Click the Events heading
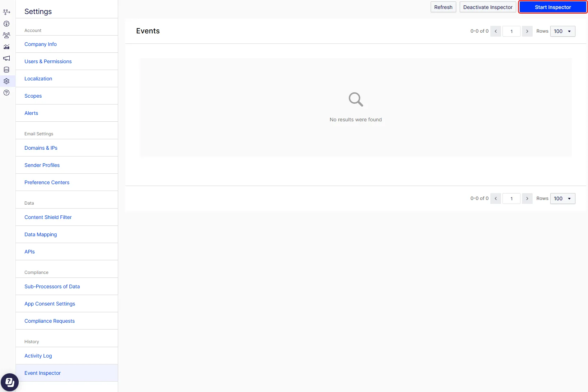The width and height of the screenshot is (588, 392). coord(148,31)
